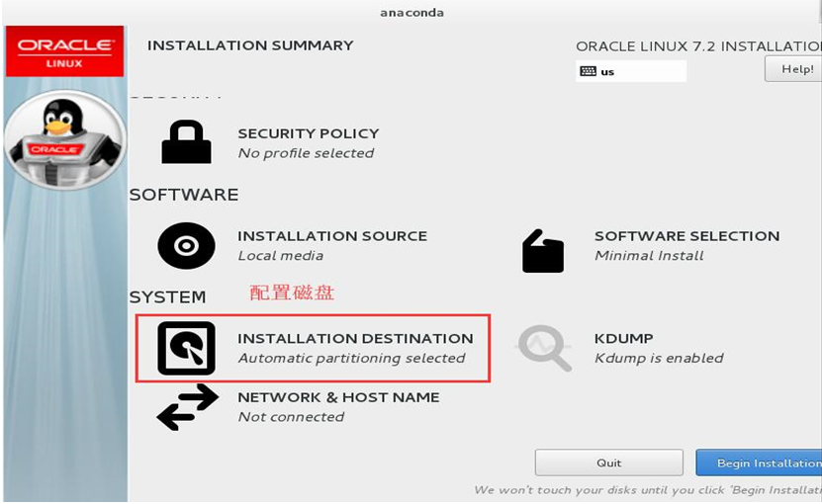The width and height of the screenshot is (822, 504).
Task: Click the 'Not connected' status text
Action: click(291, 417)
